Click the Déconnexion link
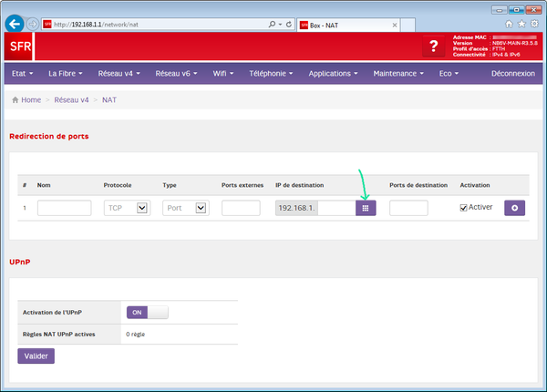This screenshot has width=547, height=392. (512, 73)
